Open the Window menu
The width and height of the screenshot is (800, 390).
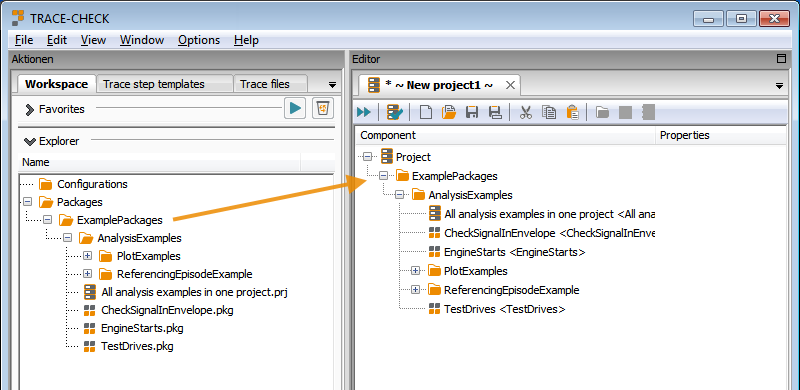point(142,40)
